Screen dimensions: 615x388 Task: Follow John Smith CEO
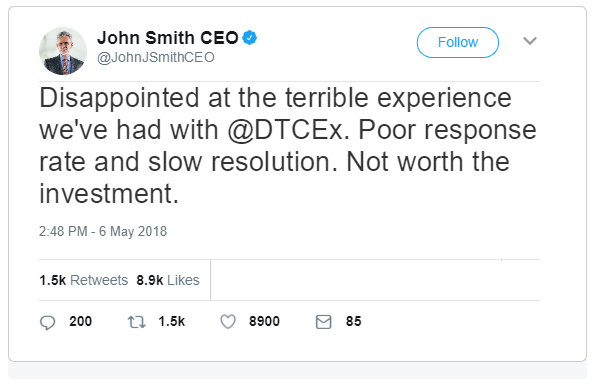point(458,42)
